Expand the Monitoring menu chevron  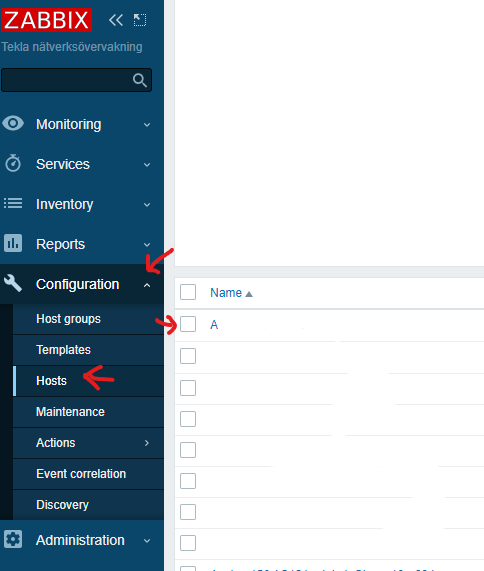tap(147, 125)
